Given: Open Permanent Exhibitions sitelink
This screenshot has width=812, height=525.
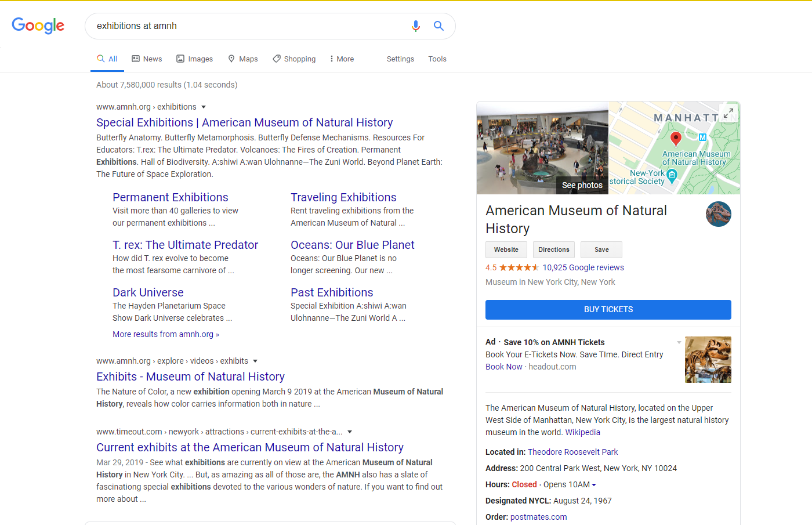Looking at the screenshot, I should click(x=171, y=197).
